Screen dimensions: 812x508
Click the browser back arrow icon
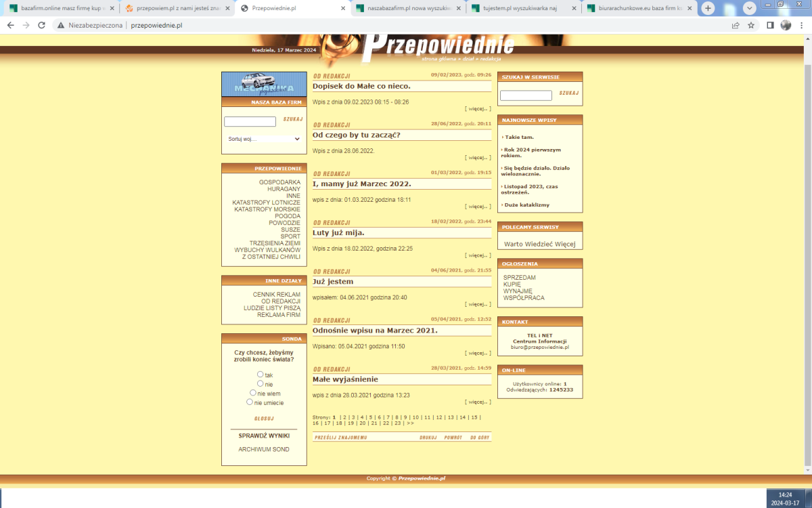pyautogui.click(x=10, y=25)
